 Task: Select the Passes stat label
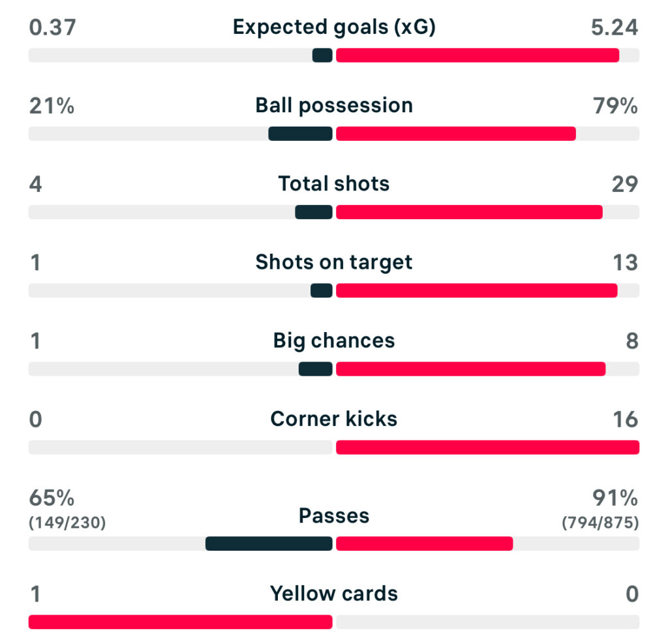(x=334, y=515)
